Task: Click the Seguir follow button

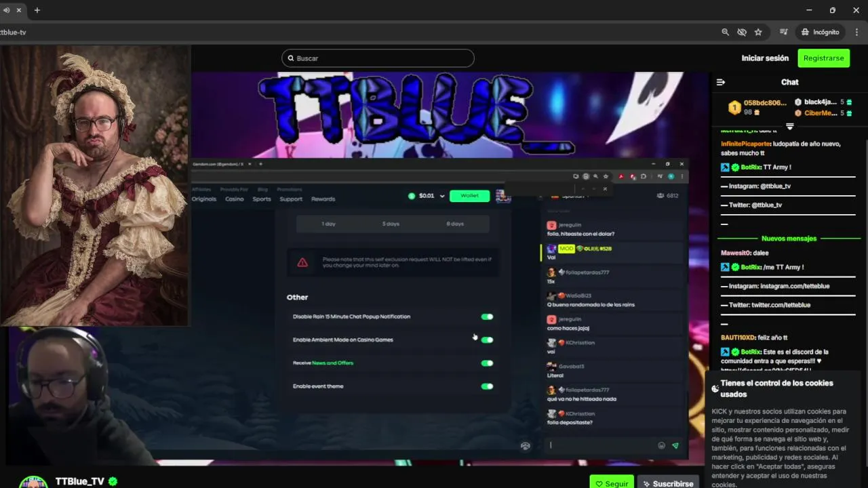Action: tap(612, 483)
